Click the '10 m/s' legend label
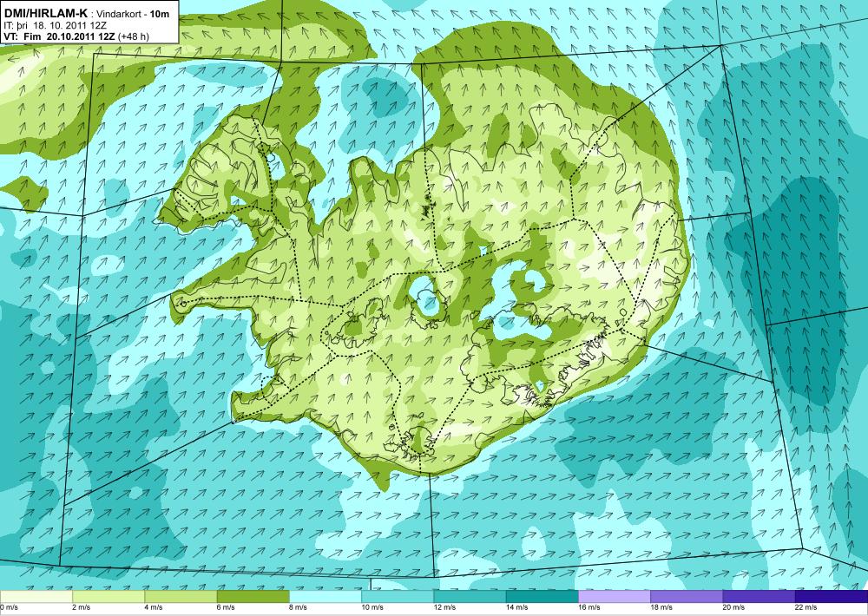The height and width of the screenshot is (616, 868). point(372,607)
